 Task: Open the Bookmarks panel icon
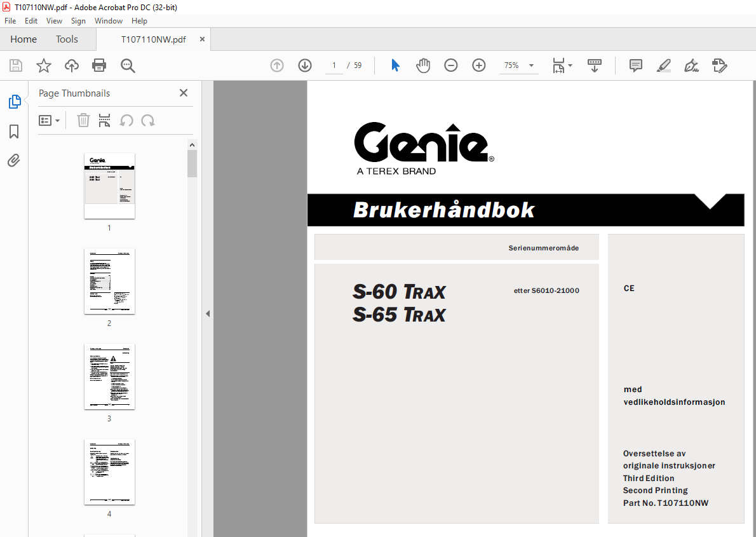pos(14,132)
